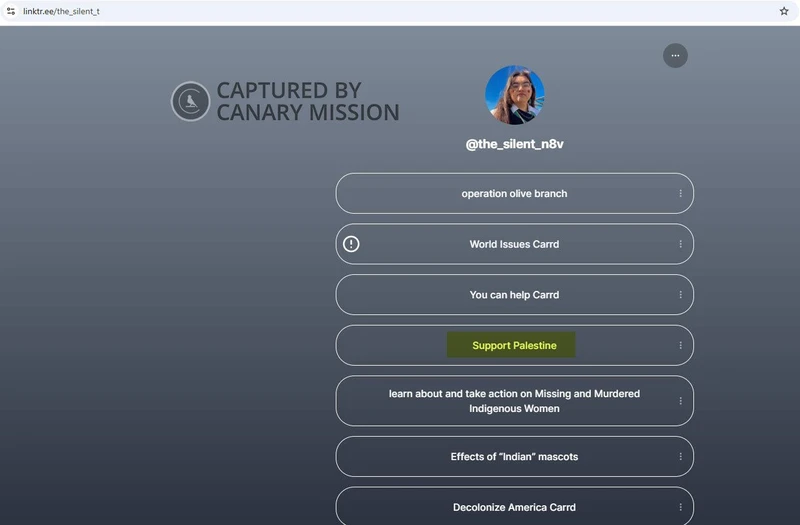Click the Canary Mission bird logo
The height and width of the screenshot is (525, 800).
[x=190, y=102]
